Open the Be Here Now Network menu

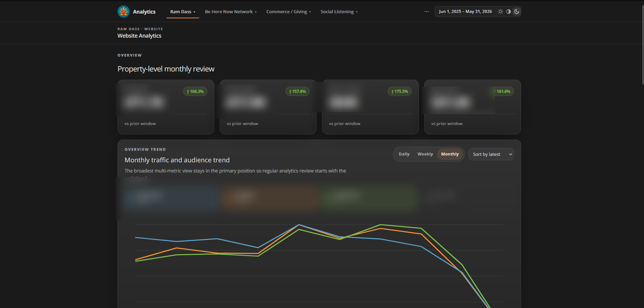coord(231,12)
